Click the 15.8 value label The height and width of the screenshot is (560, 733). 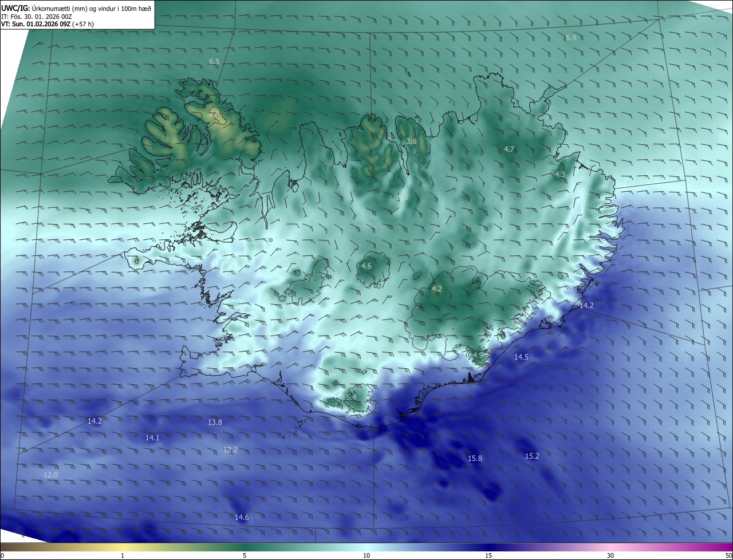point(475,458)
